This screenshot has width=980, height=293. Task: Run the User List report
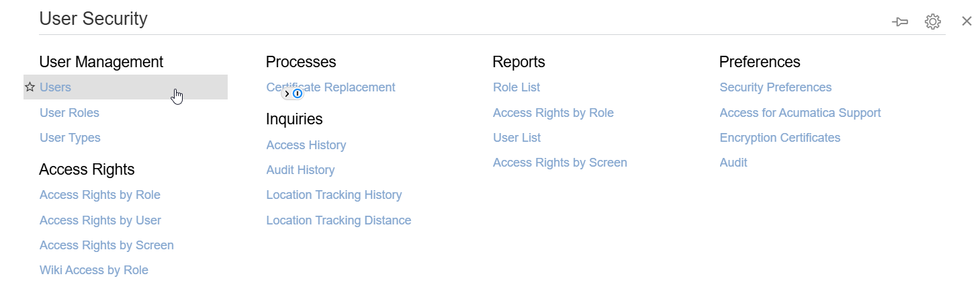517,138
